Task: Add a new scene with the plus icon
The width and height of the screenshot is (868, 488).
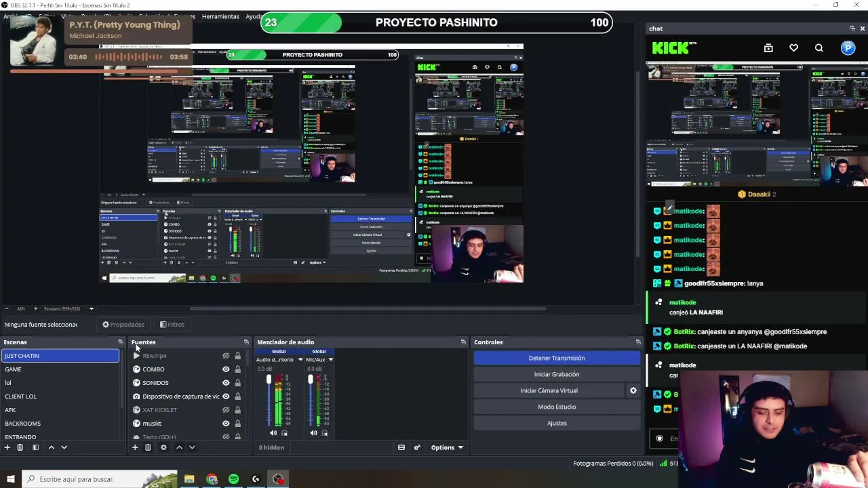Action: 7,447
